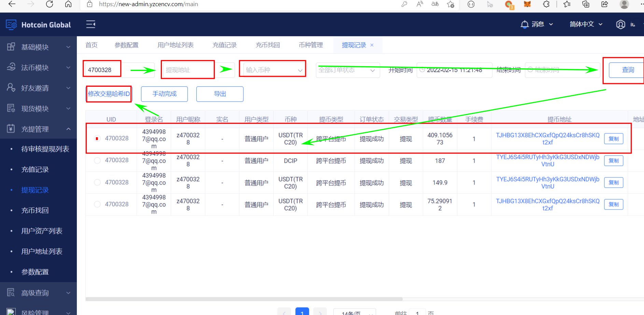
Task: Close the 提现记录 tab with its x icon
Action: (x=372, y=45)
